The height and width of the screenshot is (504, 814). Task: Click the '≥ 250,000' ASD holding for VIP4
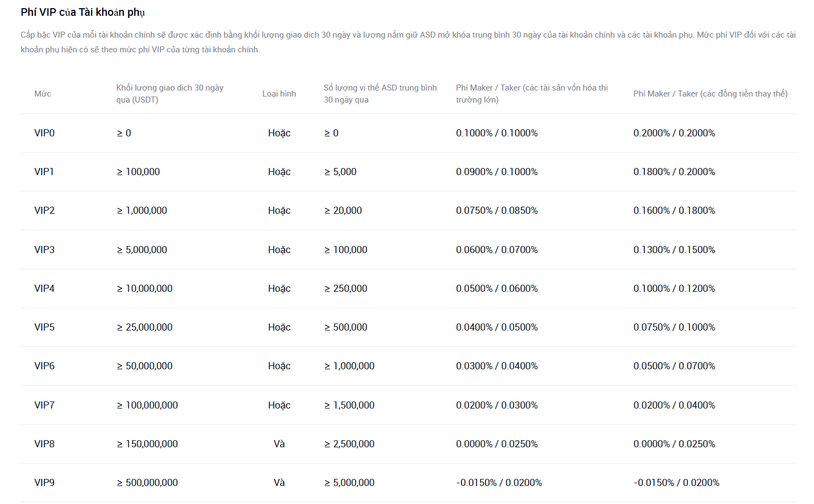point(346,289)
